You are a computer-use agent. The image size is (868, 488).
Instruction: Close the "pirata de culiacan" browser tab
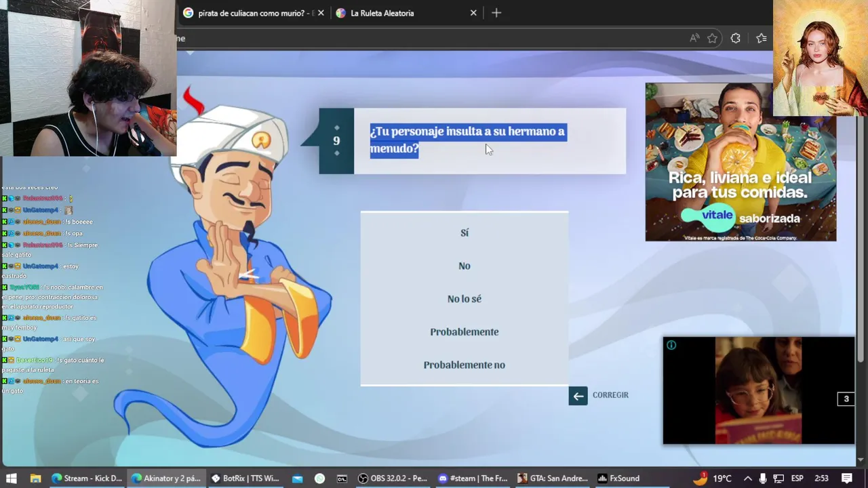click(321, 13)
